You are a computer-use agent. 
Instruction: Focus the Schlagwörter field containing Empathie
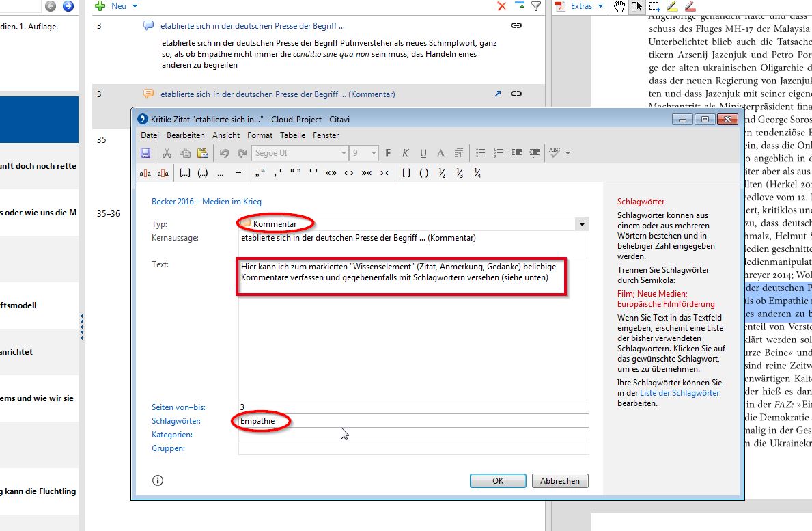coord(413,421)
